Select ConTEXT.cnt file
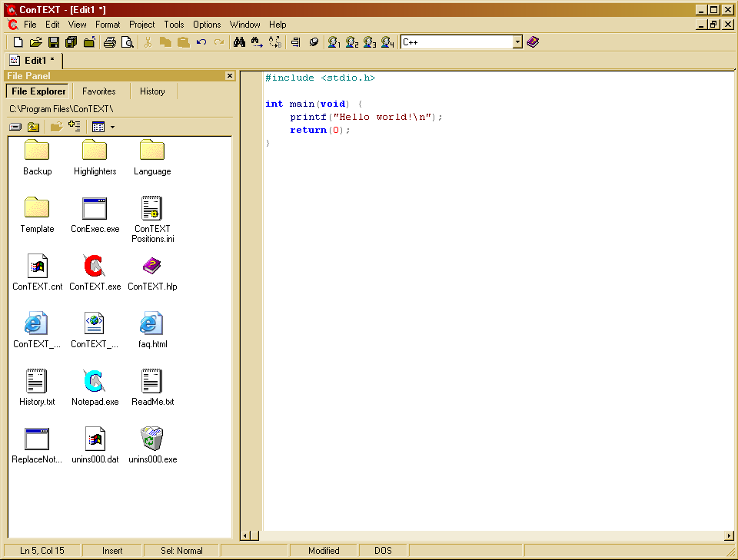This screenshot has height=560, width=738. 37,273
